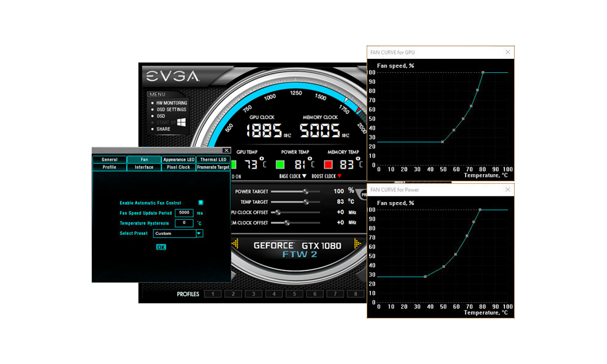Open OSD Settings menu item
607x364 pixels.
(x=172, y=109)
